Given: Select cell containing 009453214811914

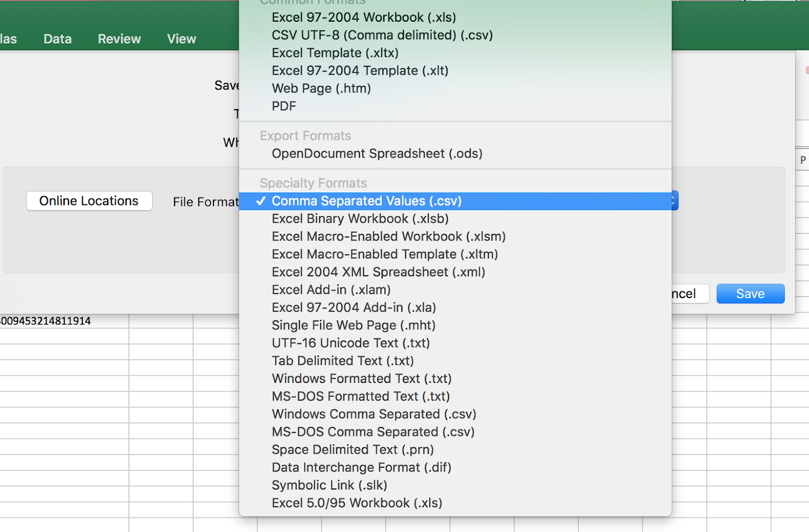Looking at the screenshot, I should [x=64, y=321].
